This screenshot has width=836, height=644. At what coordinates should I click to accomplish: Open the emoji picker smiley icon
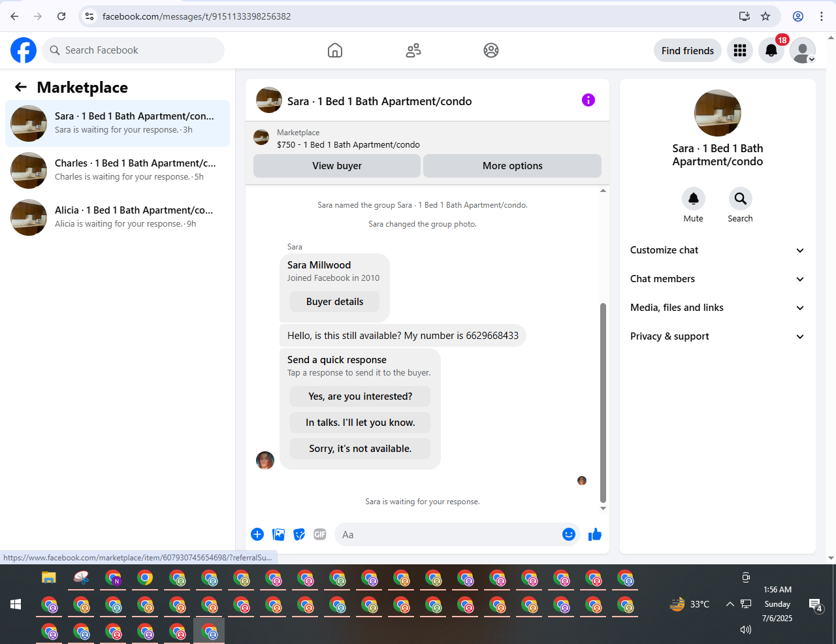pyautogui.click(x=569, y=534)
